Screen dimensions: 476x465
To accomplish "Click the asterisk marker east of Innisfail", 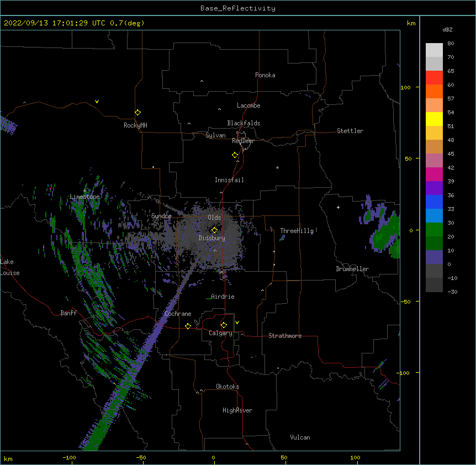I will tap(277, 167).
